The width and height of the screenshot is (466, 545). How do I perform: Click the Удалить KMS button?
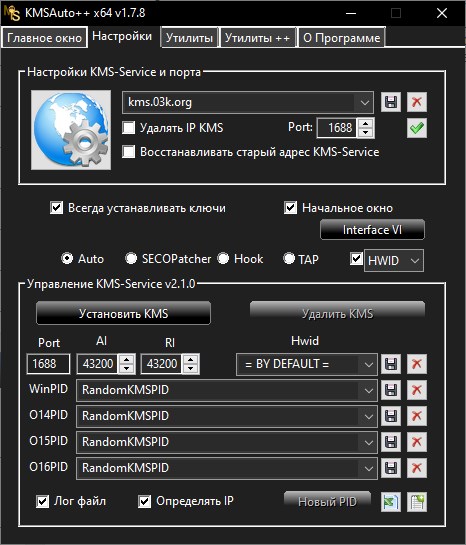(x=337, y=314)
